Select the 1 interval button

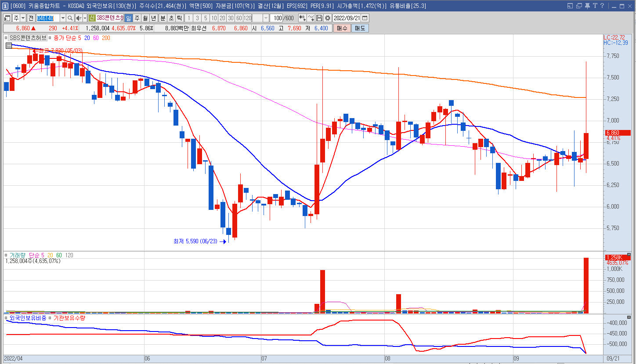(x=189, y=18)
